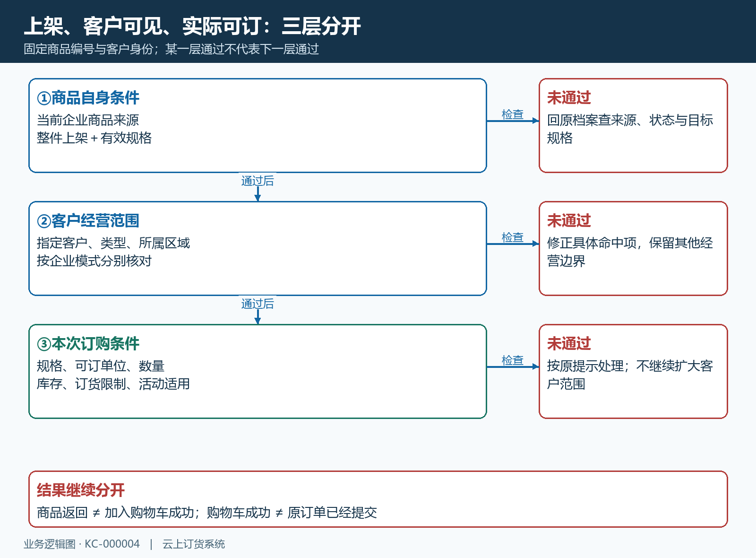Select the heading ③本次订购条件

click(x=88, y=344)
